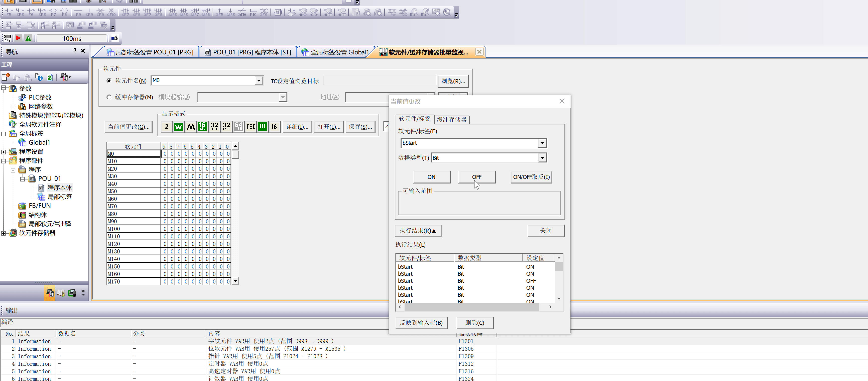Click the red flag monitor start icon
Screen dimensions: 868x381
tap(19, 38)
